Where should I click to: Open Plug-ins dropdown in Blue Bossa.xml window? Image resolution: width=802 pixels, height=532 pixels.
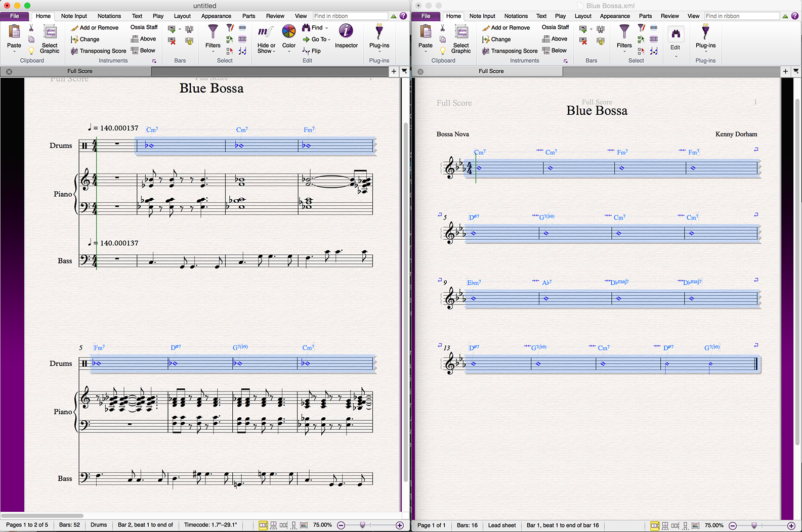[x=705, y=37]
